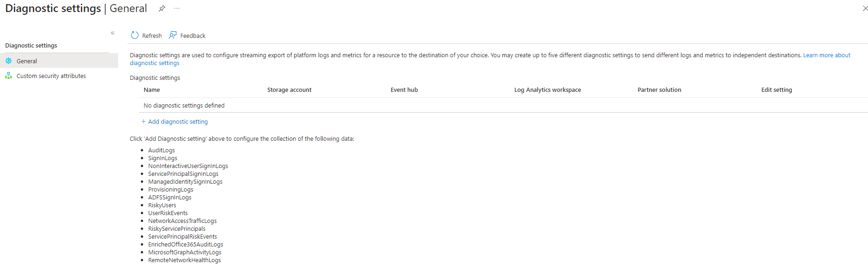868x276 pixels.
Task: Click the Refresh icon in toolbar
Action: pos(135,36)
